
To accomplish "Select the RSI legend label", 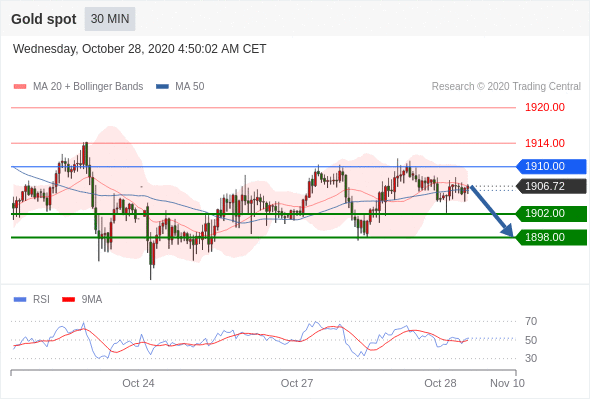I will (x=41, y=300).
